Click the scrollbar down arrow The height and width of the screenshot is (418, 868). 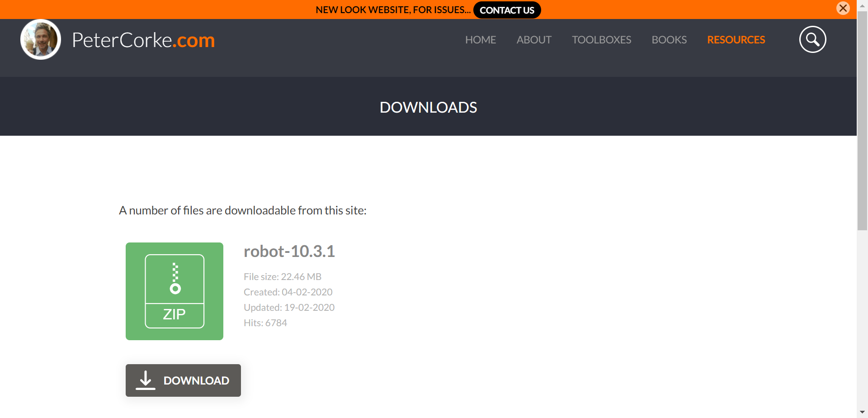pyautogui.click(x=862, y=413)
